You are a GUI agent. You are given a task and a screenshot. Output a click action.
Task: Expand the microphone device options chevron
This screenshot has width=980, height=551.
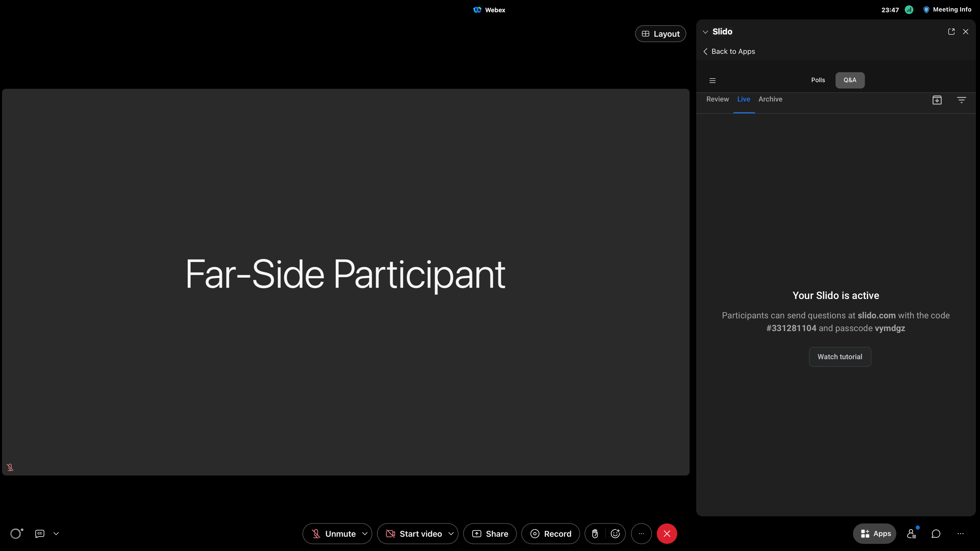point(365,533)
